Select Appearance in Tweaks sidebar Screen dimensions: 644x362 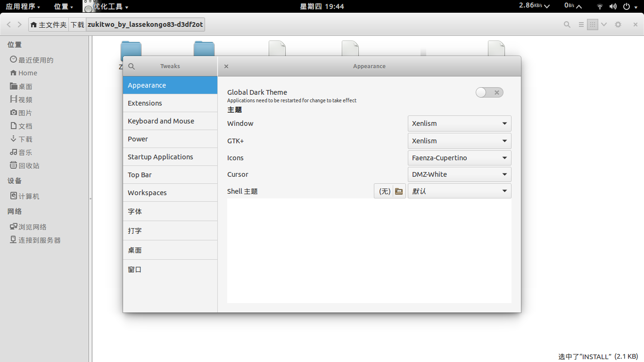point(170,85)
